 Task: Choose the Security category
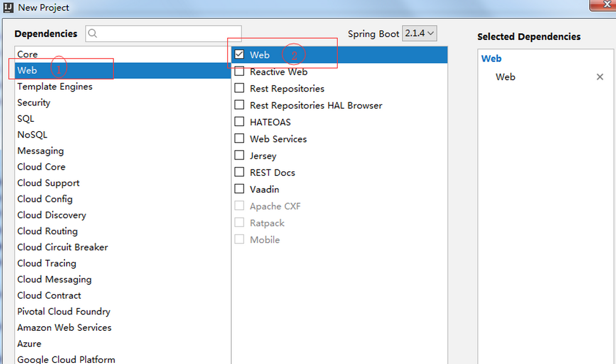[x=122, y=102]
